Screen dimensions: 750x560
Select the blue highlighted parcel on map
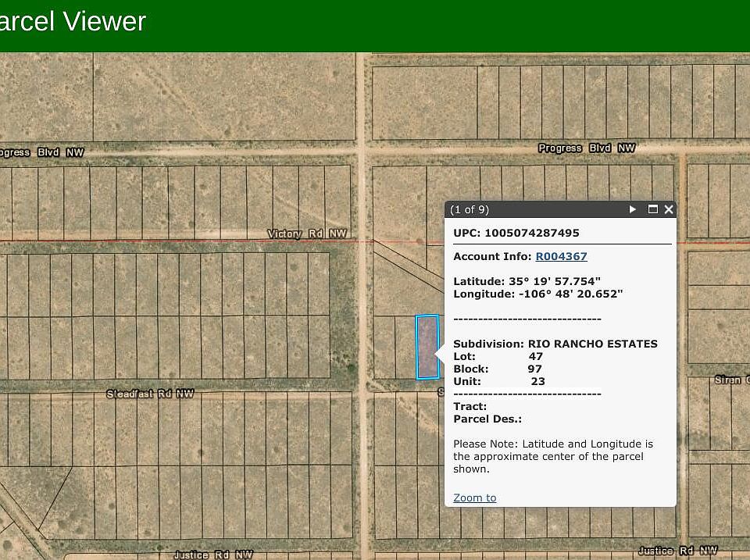click(427, 347)
